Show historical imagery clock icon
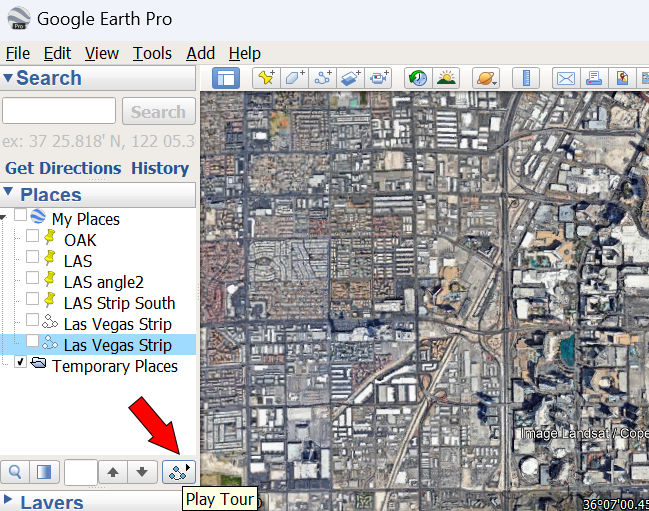The width and height of the screenshot is (649, 511). 418,78
